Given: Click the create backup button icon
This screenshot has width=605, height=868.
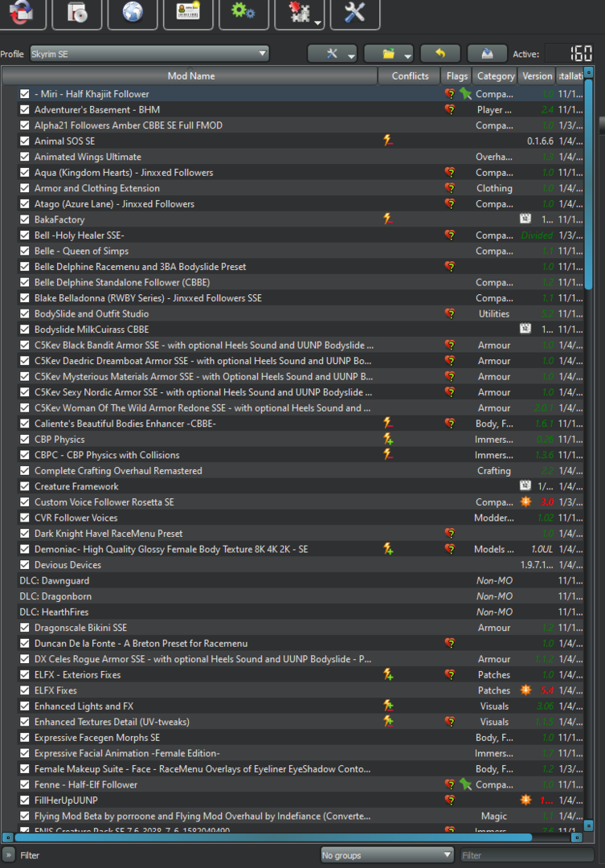Looking at the screenshot, I should coord(487,53).
